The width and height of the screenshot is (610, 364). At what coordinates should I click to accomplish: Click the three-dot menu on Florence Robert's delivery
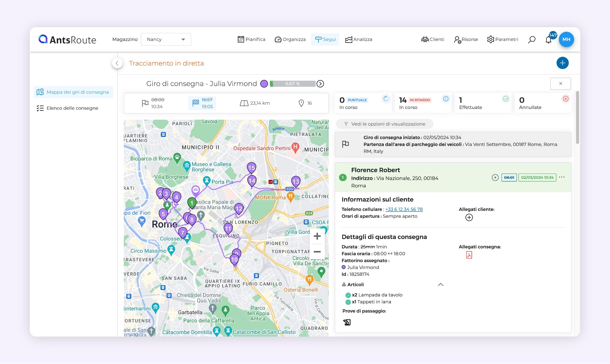tap(562, 177)
